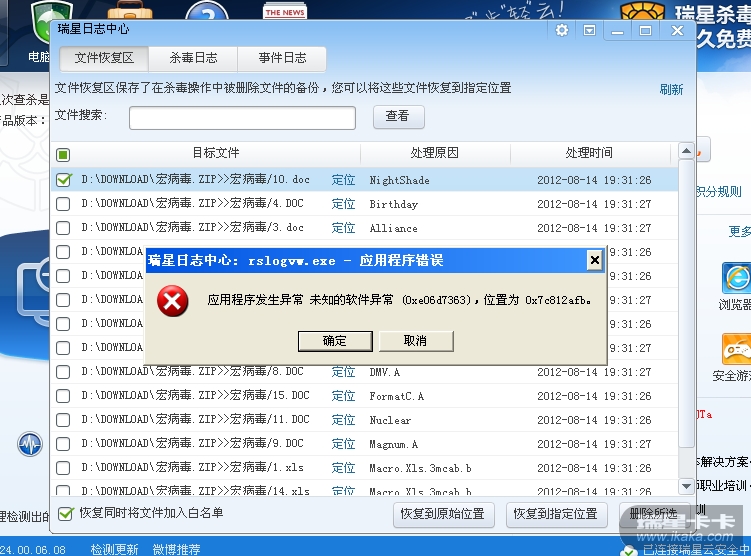Check the 11.DOC Nuclear row checkbox
This screenshot has height=556, width=751.
coord(63,420)
